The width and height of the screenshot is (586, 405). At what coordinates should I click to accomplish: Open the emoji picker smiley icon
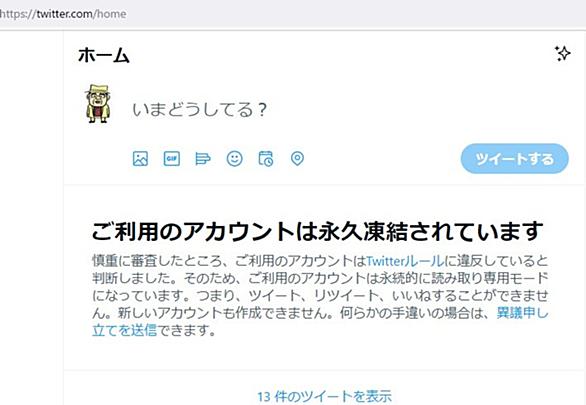pyautogui.click(x=235, y=159)
